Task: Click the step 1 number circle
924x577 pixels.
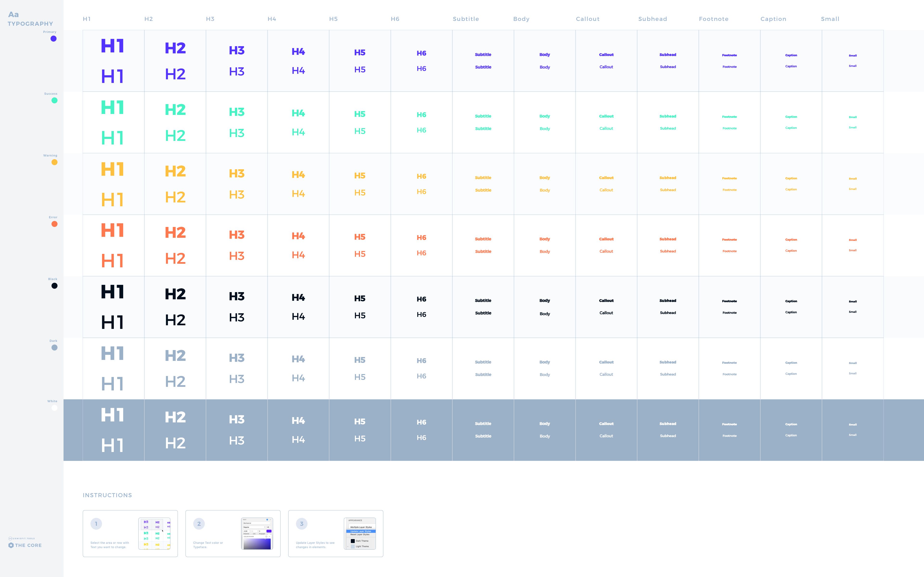Action: [x=96, y=524]
